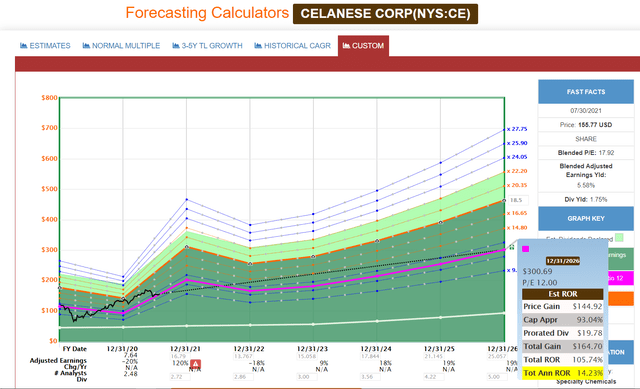Viewport: 640px width, 389px height.
Task: Click the magenta square in the ROR tooltip
Action: tap(526, 249)
